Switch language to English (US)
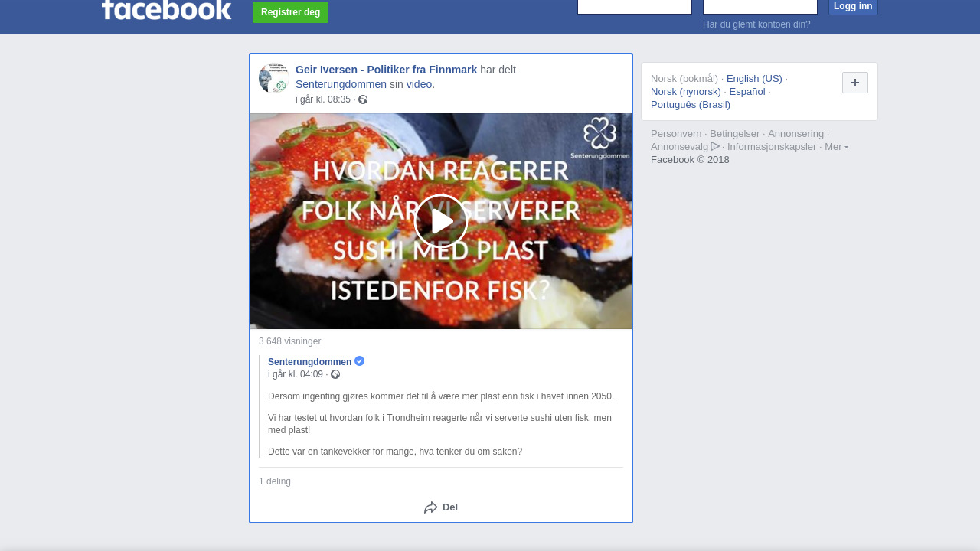The height and width of the screenshot is (551, 980). [754, 78]
